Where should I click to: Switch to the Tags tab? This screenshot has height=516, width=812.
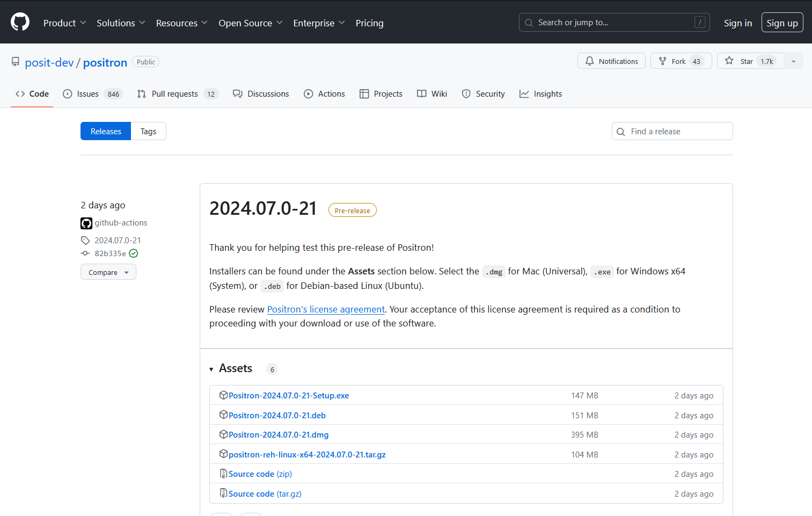[x=148, y=132]
